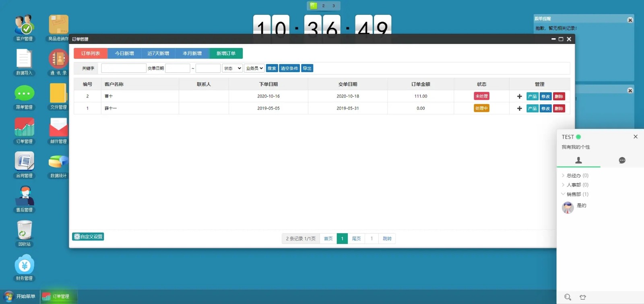Click the 关键字 keyword input field

pos(124,68)
